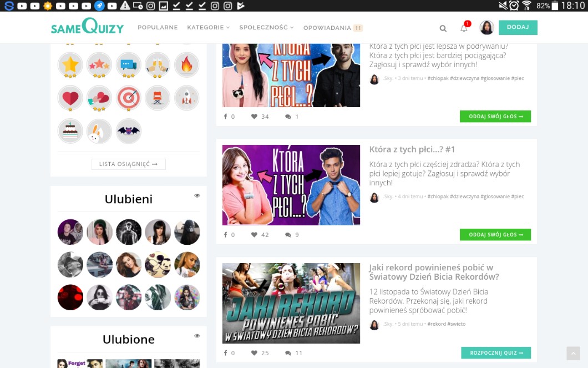Open the Jaki rekord quiz thumbnail
This screenshot has width=588, height=368.
point(291,303)
